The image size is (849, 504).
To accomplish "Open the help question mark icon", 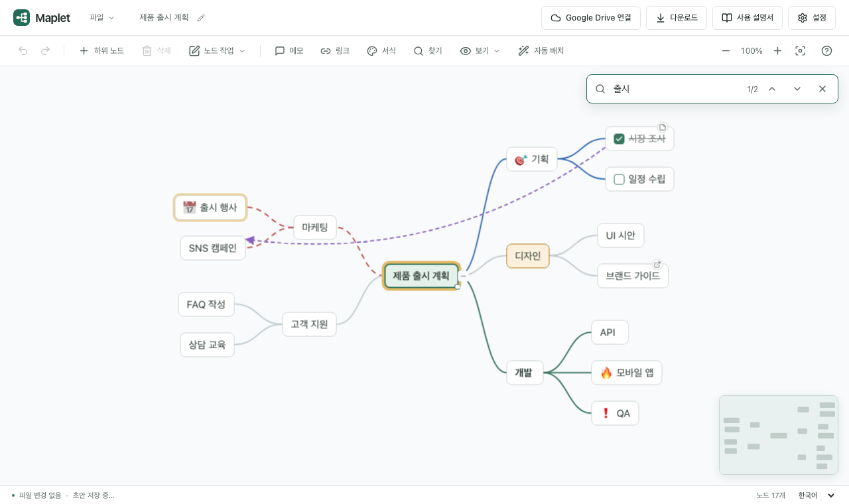I will (826, 51).
